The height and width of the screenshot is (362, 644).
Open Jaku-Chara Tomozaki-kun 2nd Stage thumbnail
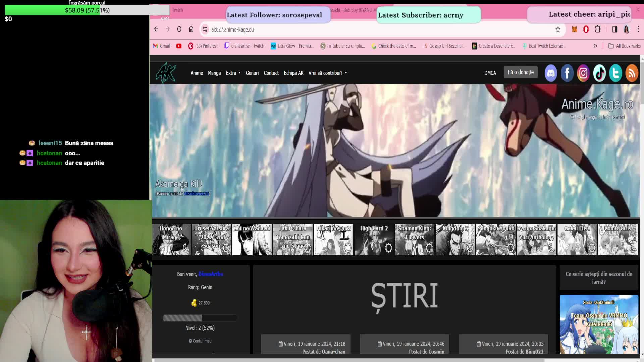point(293,240)
